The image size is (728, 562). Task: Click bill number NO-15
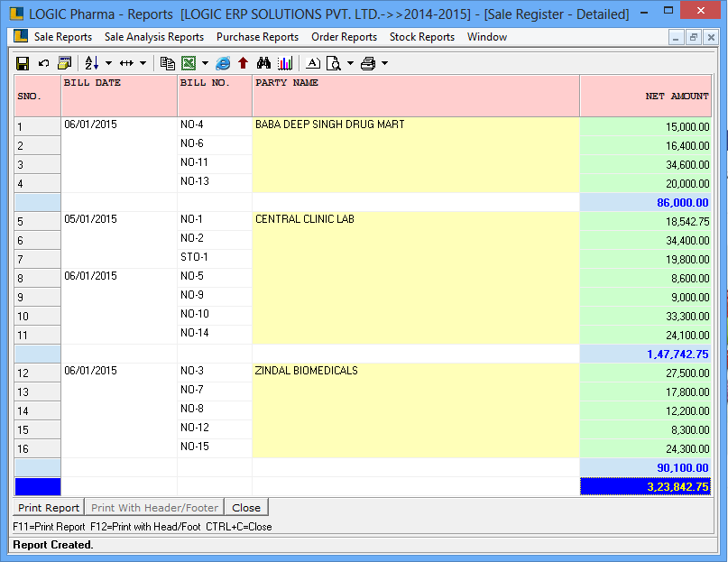click(195, 447)
